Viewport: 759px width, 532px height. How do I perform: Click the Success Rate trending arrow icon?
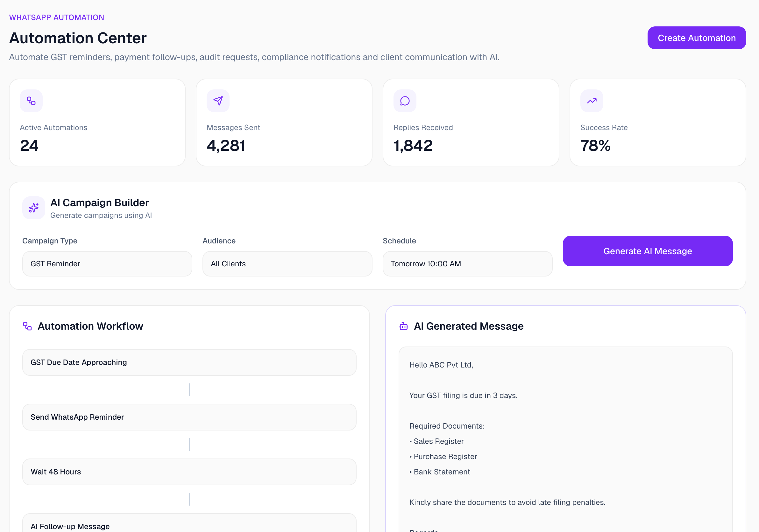pos(592,101)
